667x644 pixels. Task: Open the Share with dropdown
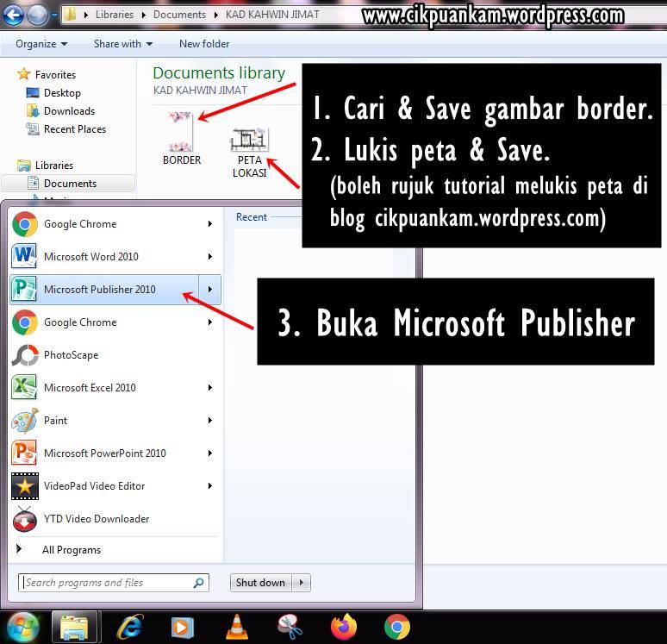[122, 44]
